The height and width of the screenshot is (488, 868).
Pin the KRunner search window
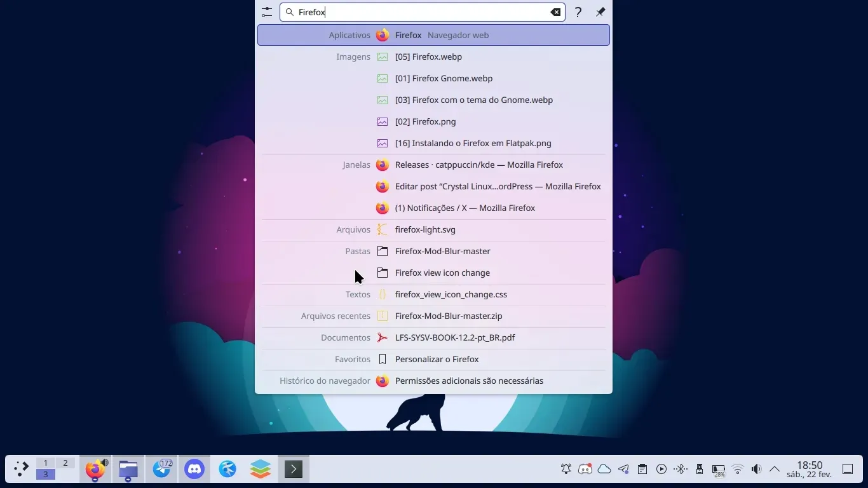(x=600, y=12)
